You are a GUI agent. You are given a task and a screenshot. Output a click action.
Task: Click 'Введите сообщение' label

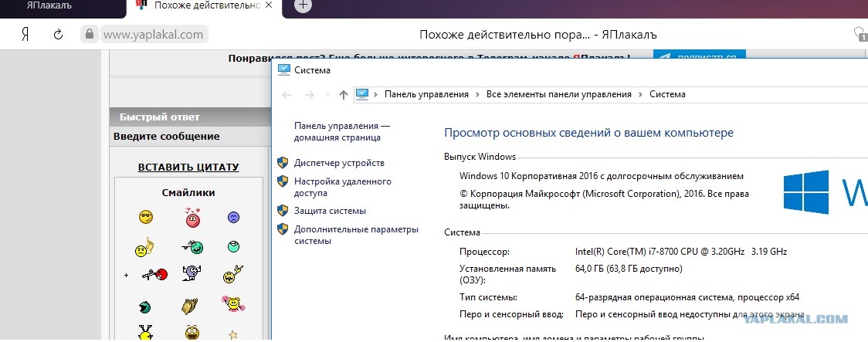coord(167,136)
